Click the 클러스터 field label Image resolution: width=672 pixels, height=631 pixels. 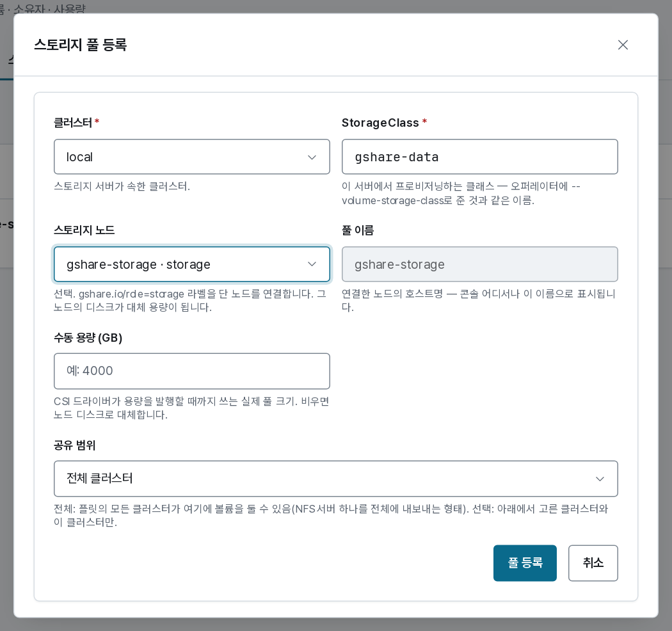pos(73,123)
